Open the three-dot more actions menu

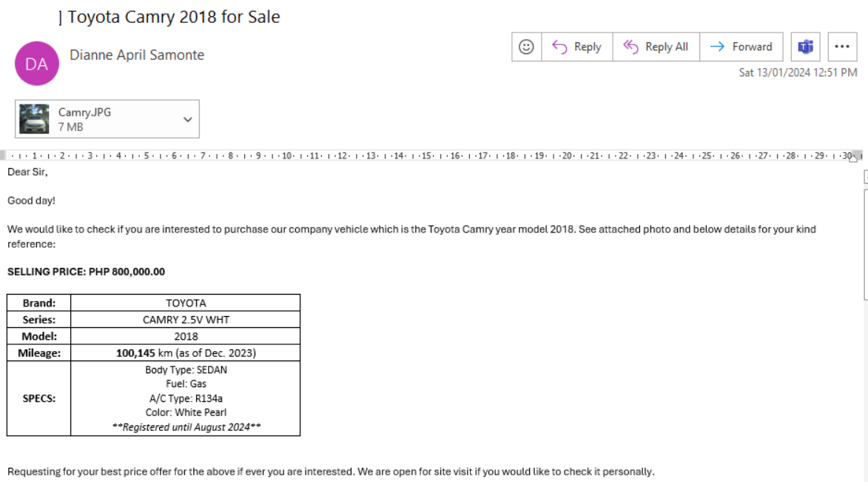point(842,47)
